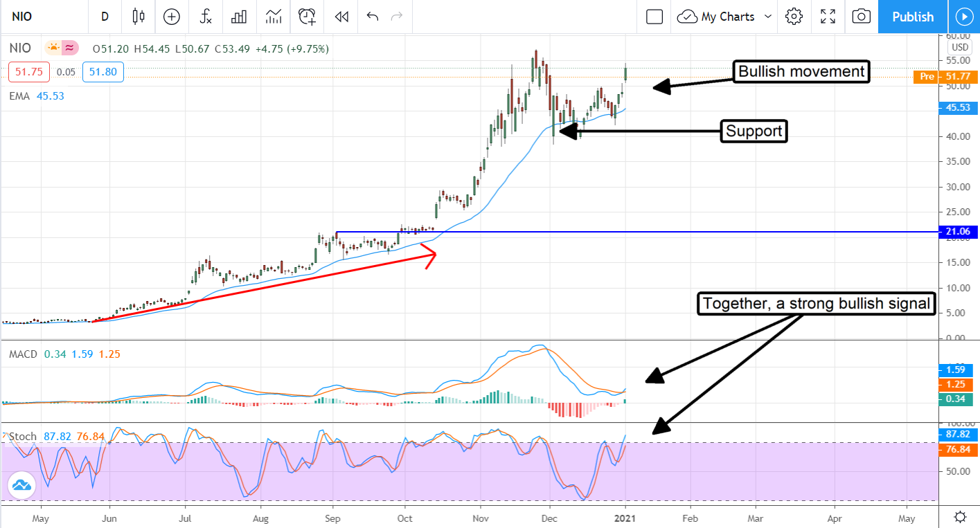
Task: Create an alert with the alarm clock icon
Action: pyautogui.click(x=307, y=17)
